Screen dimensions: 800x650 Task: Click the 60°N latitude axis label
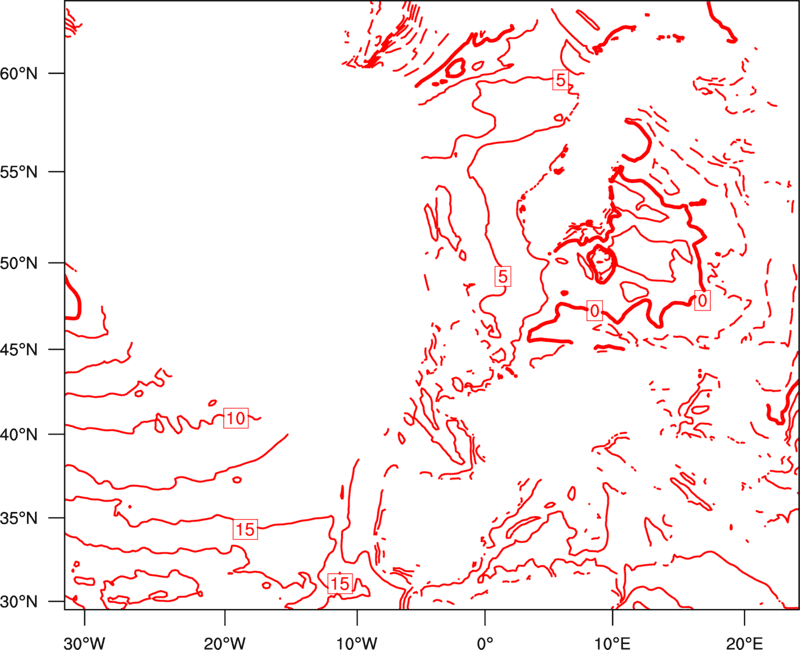point(19,73)
